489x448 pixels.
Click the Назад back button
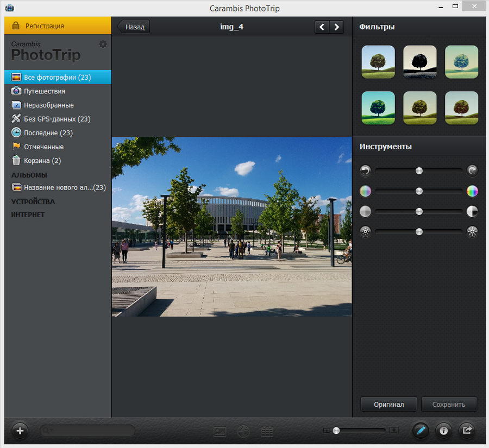tap(134, 27)
